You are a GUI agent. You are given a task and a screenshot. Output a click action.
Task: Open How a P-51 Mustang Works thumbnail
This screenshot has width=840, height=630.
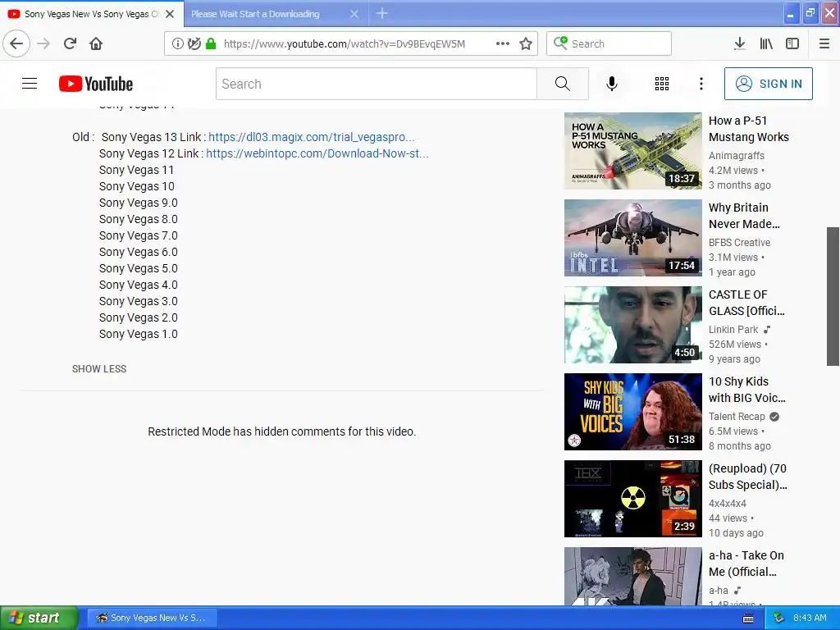(632, 151)
